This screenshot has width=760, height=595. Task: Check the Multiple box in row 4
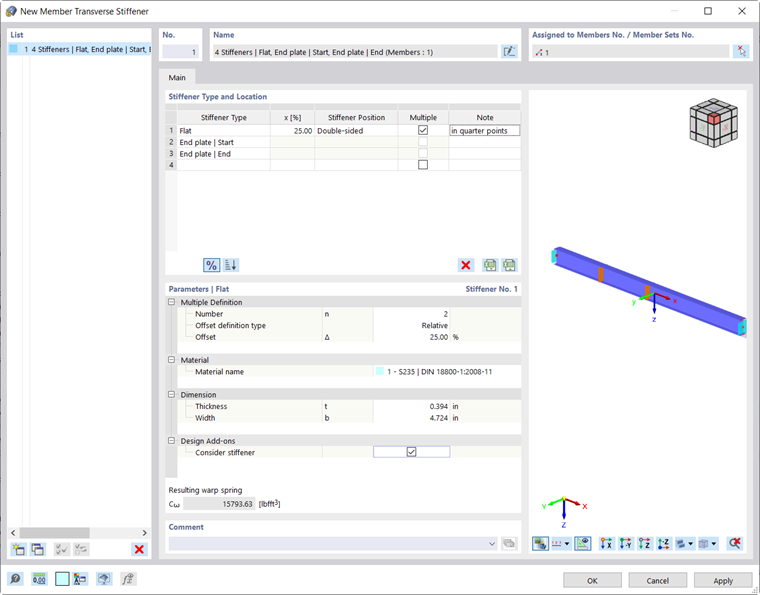click(423, 165)
